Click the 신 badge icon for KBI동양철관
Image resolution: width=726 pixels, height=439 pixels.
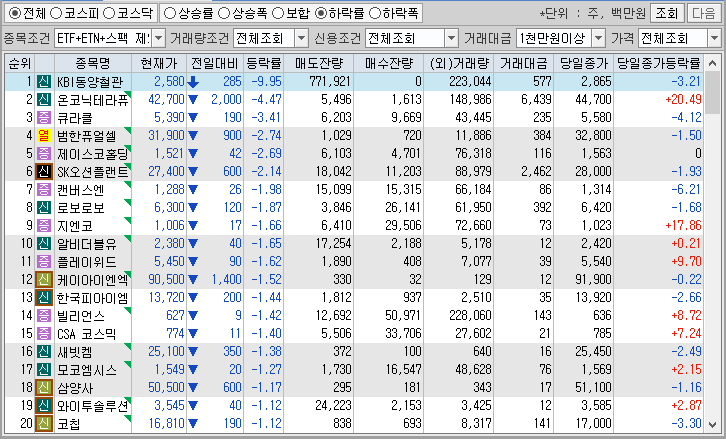point(44,82)
